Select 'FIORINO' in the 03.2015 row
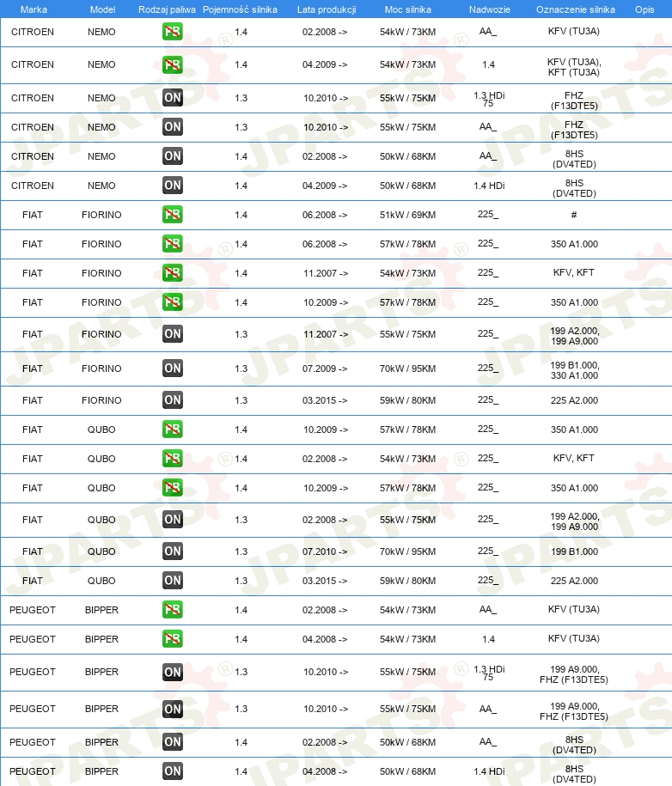The image size is (672, 786). [101, 400]
